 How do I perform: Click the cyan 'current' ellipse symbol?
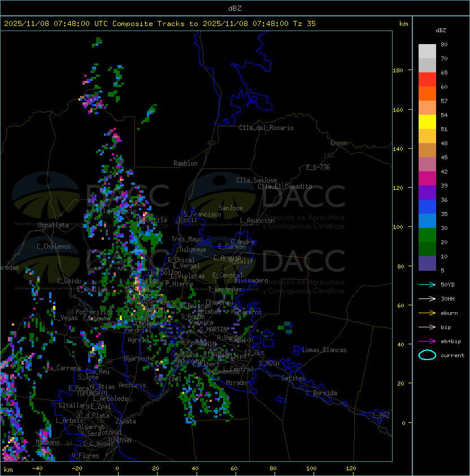[x=427, y=355]
